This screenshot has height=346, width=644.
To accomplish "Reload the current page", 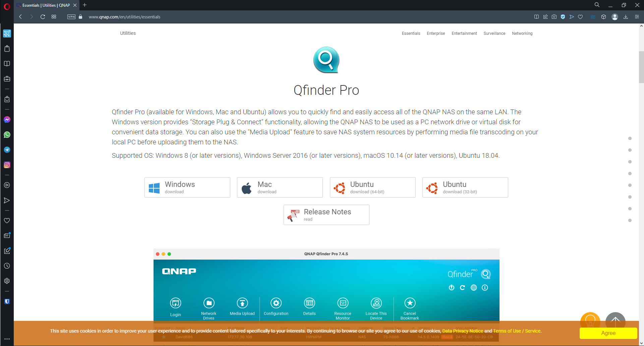I will coord(43,17).
